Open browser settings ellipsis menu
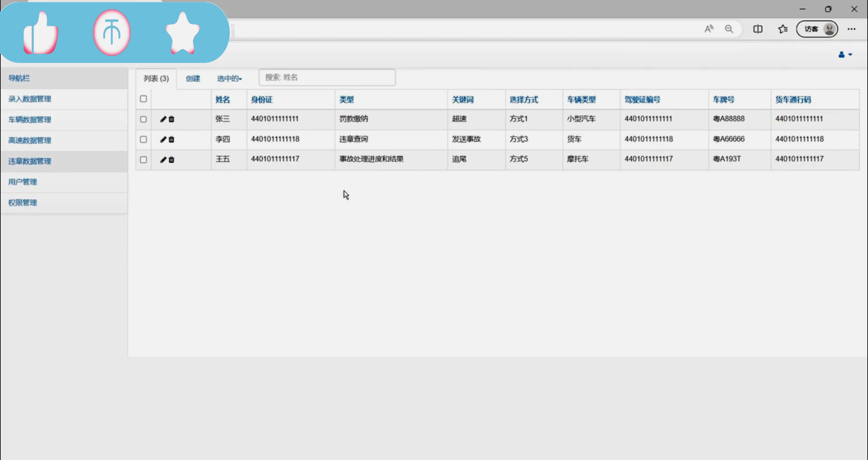Viewport: 868px width, 460px height. tap(851, 29)
